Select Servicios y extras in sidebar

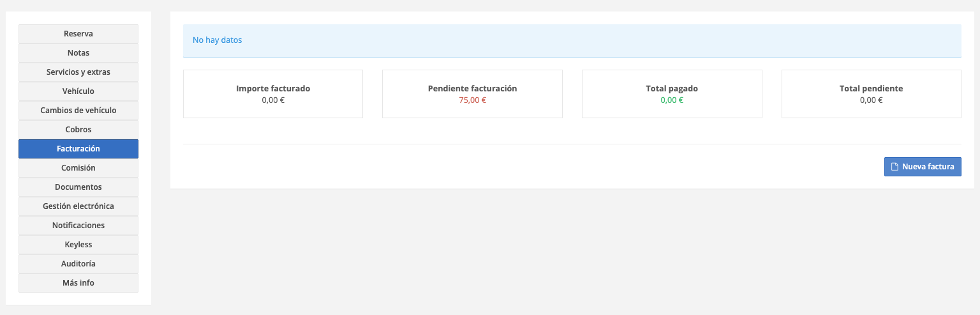pyautogui.click(x=78, y=72)
